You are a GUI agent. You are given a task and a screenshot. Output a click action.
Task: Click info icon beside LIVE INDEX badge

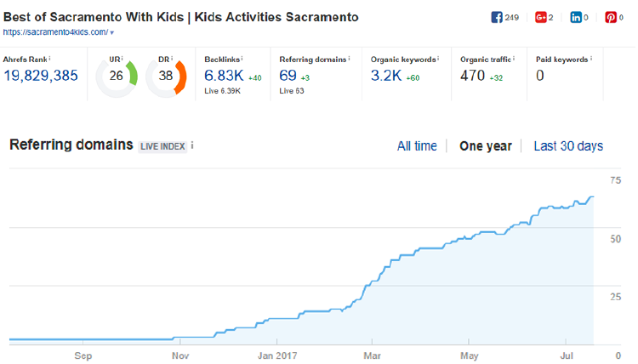192,145
